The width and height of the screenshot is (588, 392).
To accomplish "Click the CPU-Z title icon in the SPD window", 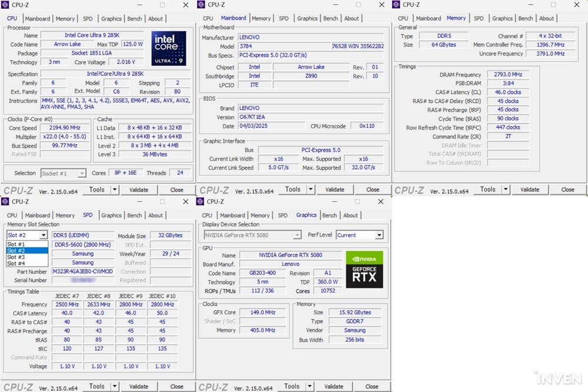I will coord(5,202).
